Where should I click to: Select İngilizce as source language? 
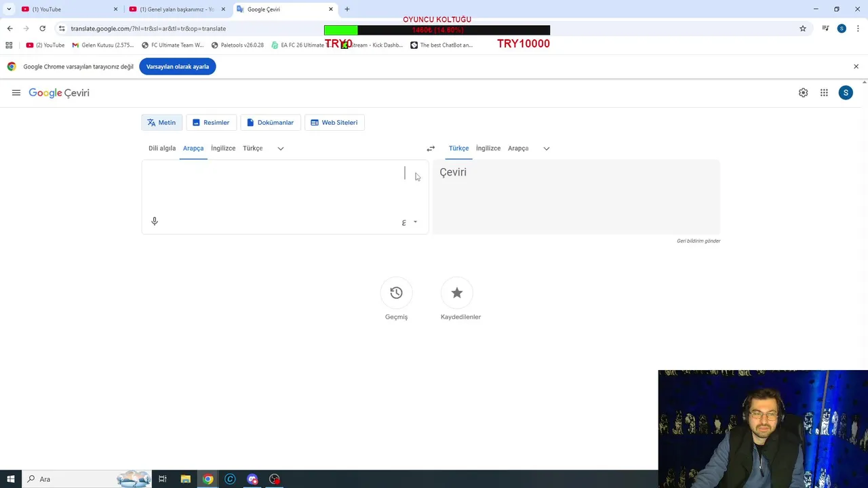click(x=223, y=148)
